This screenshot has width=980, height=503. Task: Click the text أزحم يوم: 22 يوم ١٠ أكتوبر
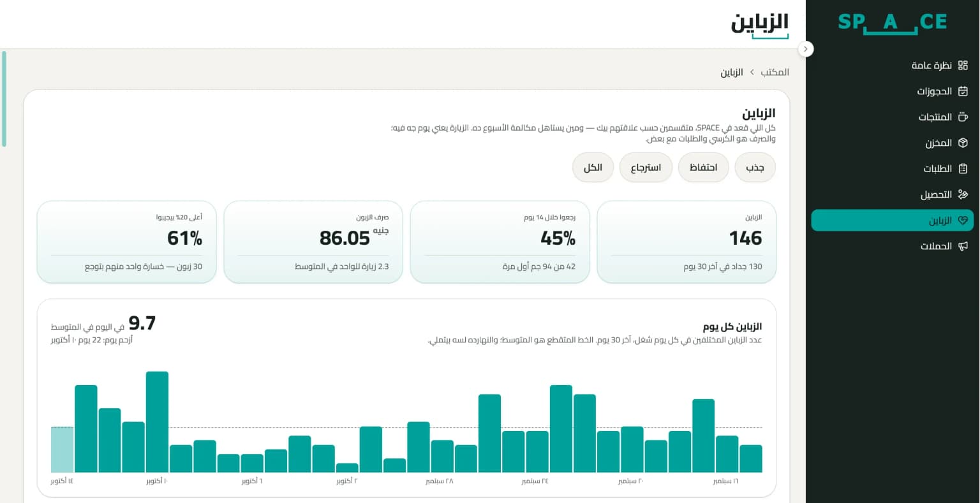point(92,340)
